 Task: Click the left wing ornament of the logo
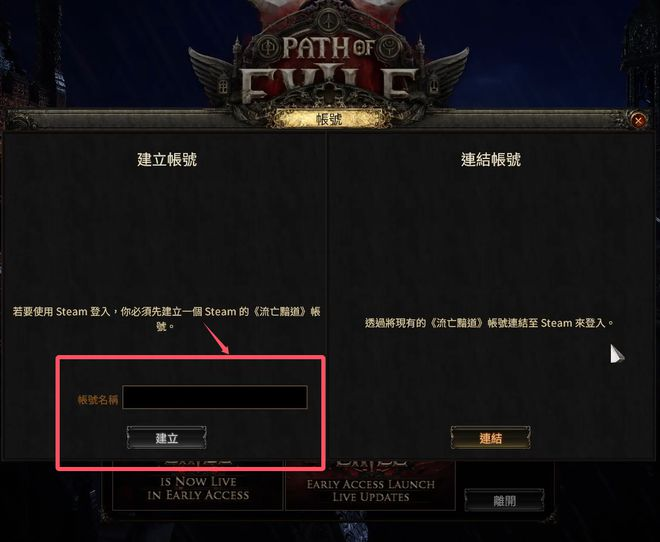[x=212, y=72]
